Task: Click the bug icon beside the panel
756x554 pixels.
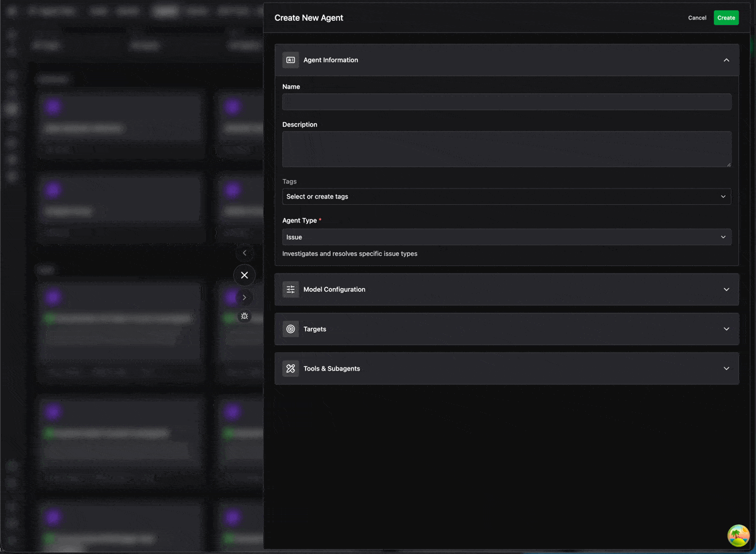Action: pyautogui.click(x=244, y=316)
